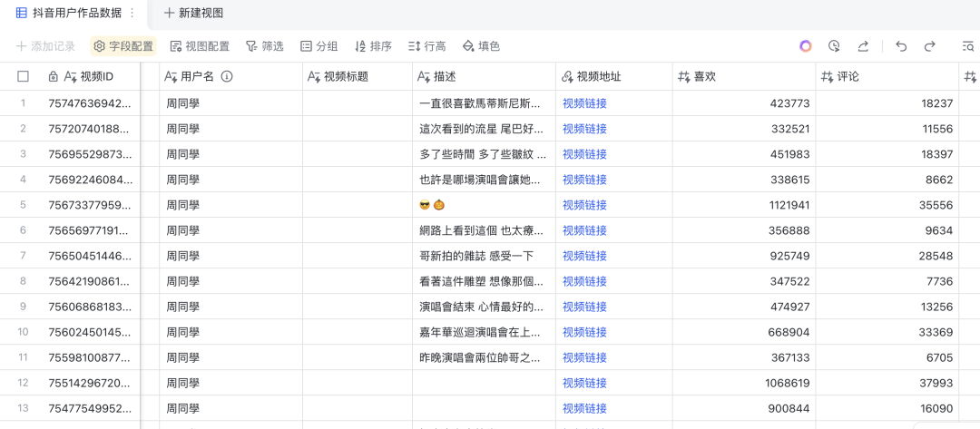The width and height of the screenshot is (980, 429).
Task: Select cell with comments value 35556
Action: point(887,205)
